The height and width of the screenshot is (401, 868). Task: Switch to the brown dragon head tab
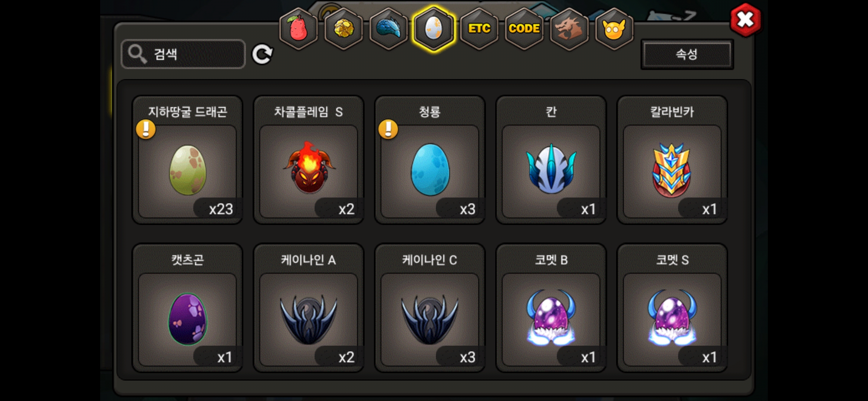569,29
